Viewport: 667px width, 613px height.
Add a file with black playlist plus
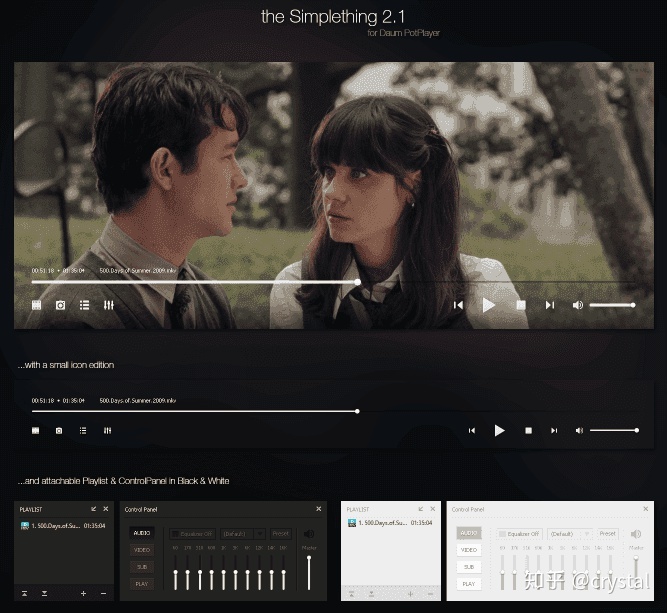tap(83, 593)
